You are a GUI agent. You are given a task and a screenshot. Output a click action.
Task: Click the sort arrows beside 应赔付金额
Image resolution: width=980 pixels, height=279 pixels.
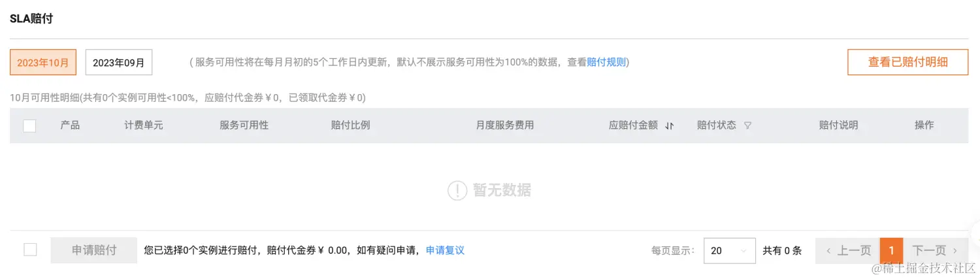tap(669, 125)
